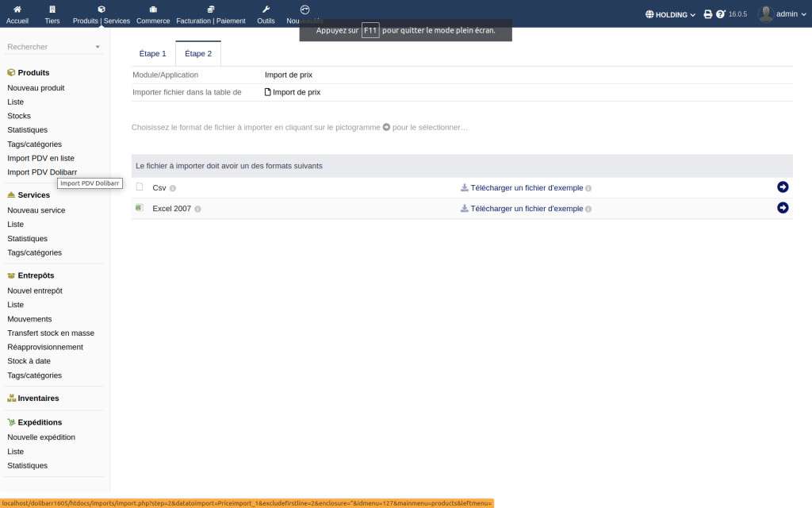Click the print page icon
The image size is (812, 508).
click(708, 14)
